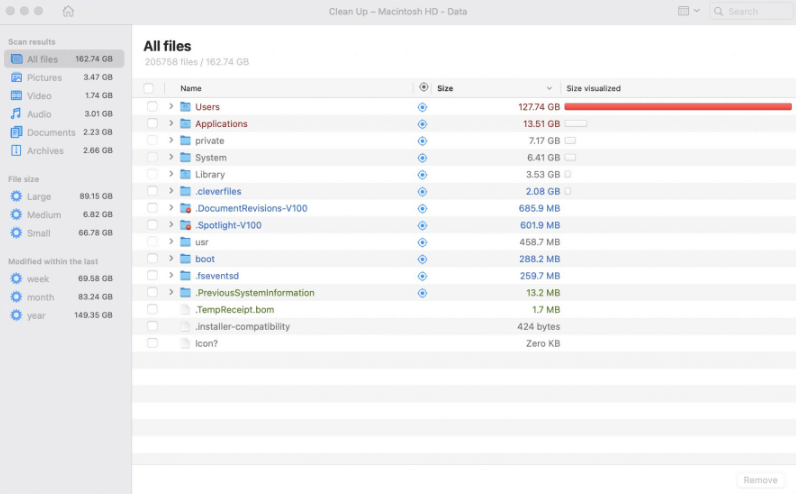
Task: Toggle the select-all checkbox in header
Action: 149,88
